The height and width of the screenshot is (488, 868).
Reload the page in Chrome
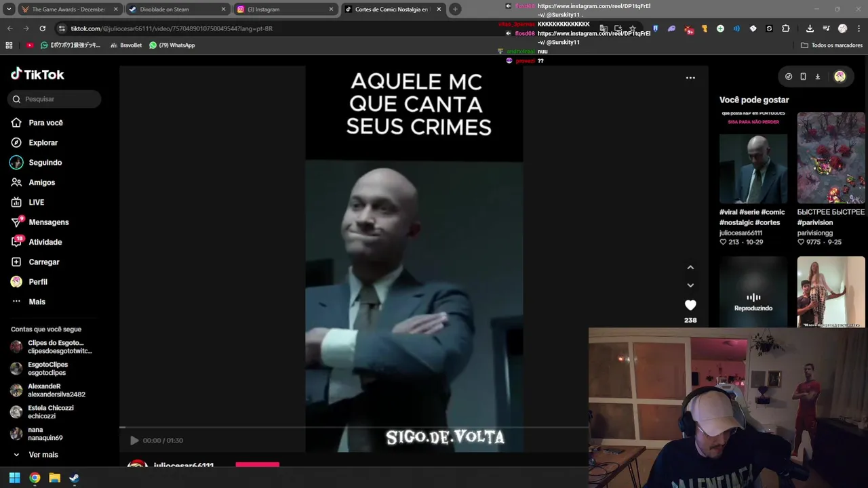[x=42, y=28]
